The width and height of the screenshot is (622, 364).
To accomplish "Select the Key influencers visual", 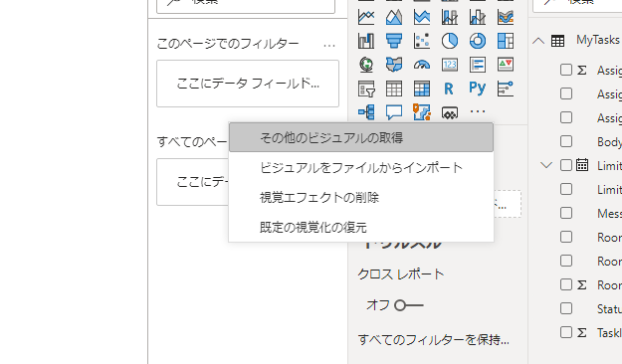I will click(x=506, y=89).
